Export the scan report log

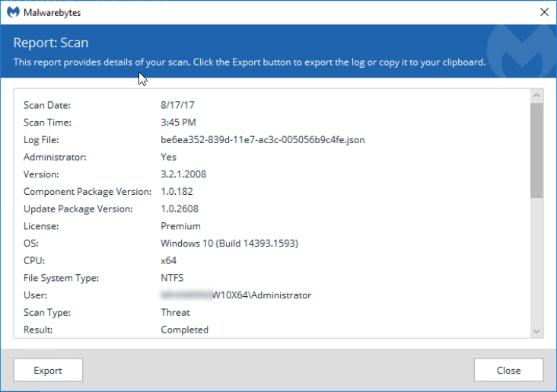48,370
